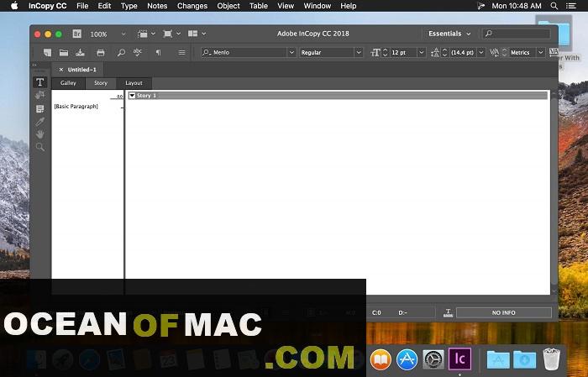Open the 12 pt font size dropdown

tap(421, 52)
